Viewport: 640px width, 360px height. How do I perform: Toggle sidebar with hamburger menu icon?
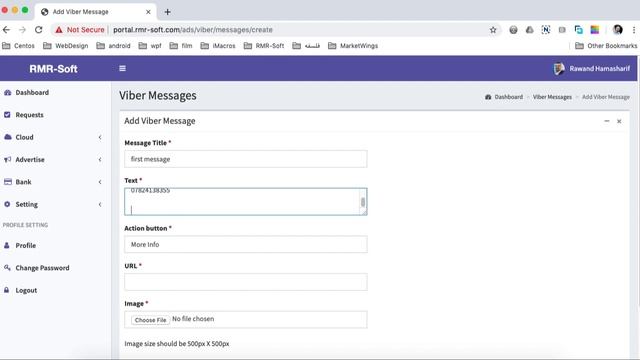pyautogui.click(x=122, y=68)
